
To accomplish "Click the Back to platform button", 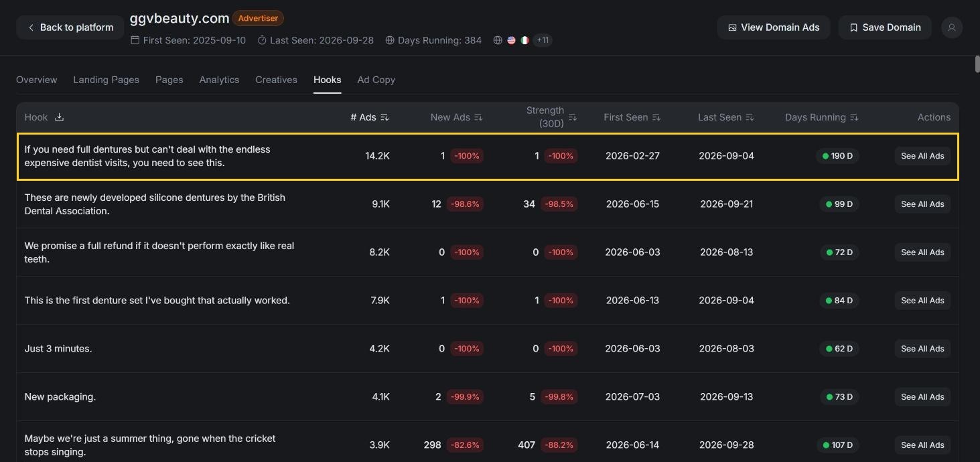I will (70, 27).
